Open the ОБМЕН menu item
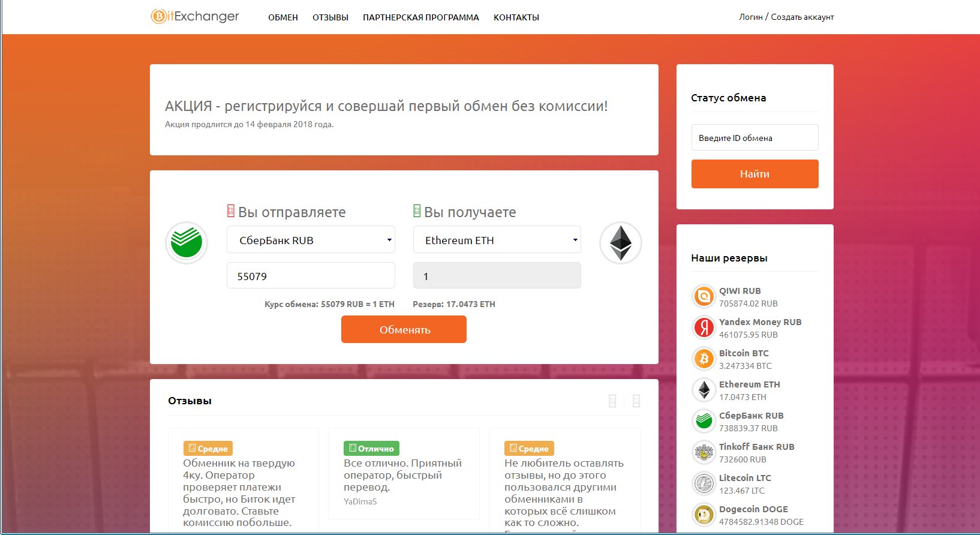980x535 pixels. coord(283,17)
